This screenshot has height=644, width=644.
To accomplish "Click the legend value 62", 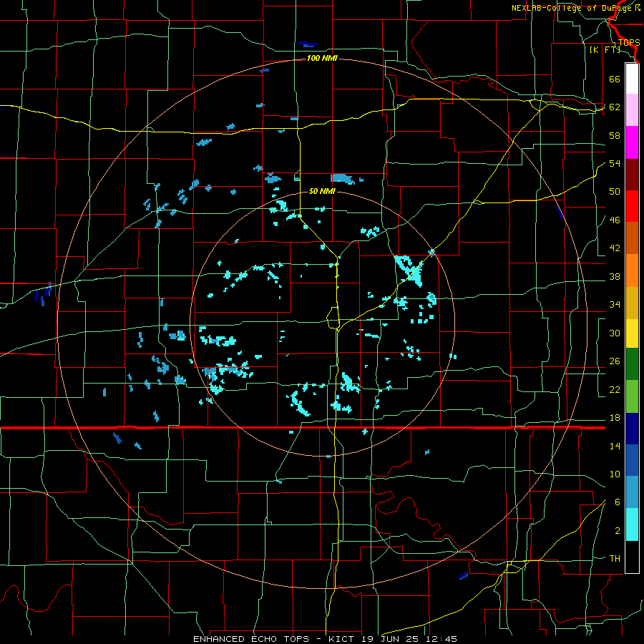I will (615, 107).
